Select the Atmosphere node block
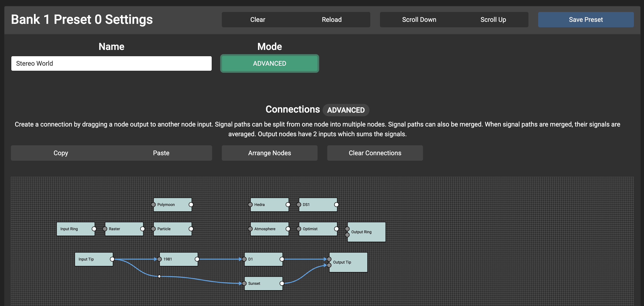The image size is (644, 306). [x=269, y=229]
